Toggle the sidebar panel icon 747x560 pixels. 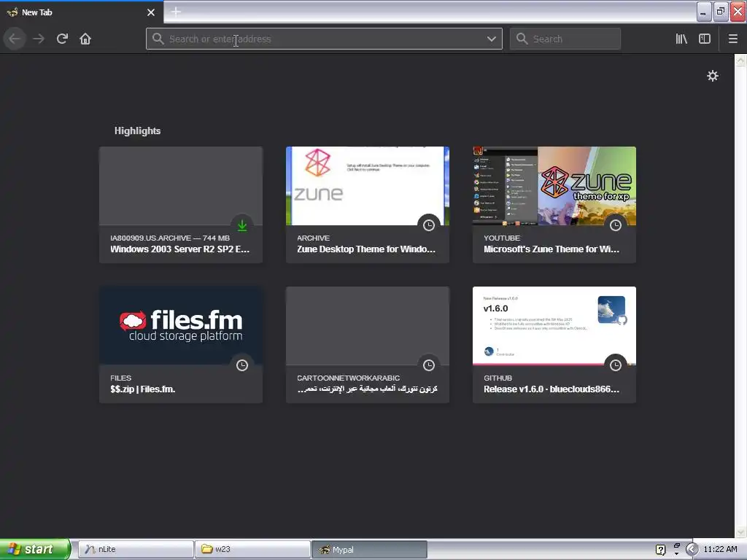[x=704, y=39]
